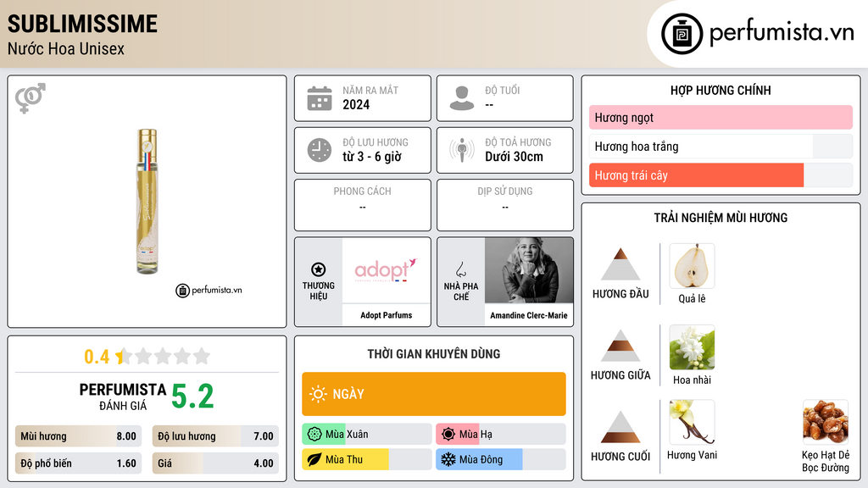The image size is (868, 488).
Task: Click the Nước Hoa Unisex subtitle
Action: [x=66, y=49]
